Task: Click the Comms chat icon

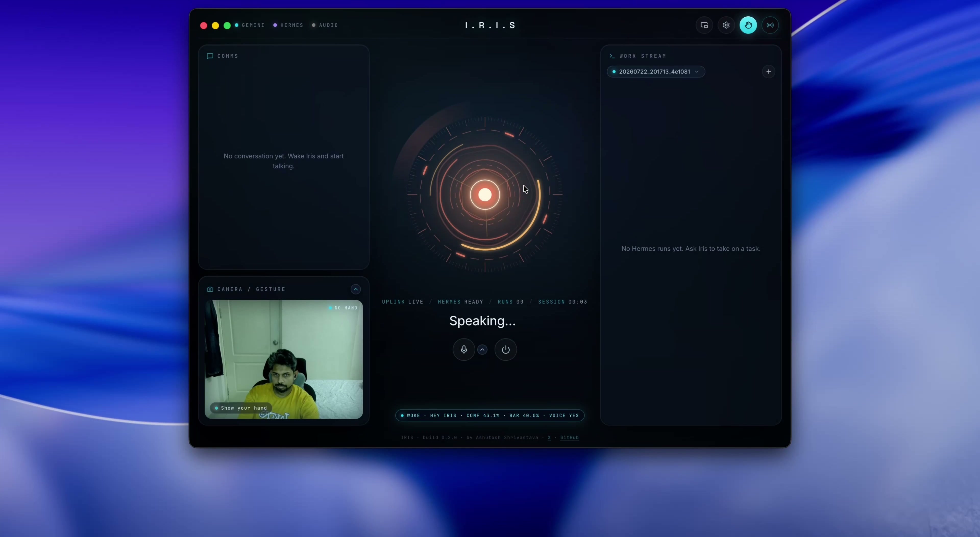Action: (x=210, y=56)
